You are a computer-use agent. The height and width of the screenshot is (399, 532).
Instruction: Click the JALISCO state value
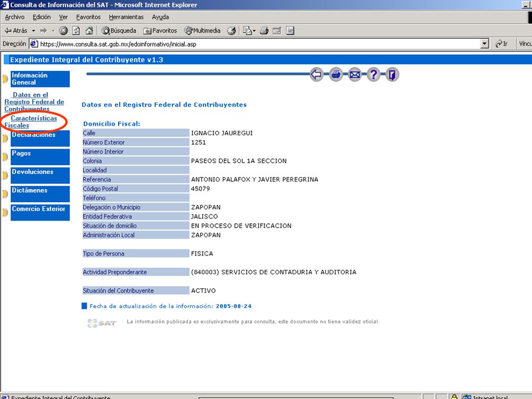point(204,217)
